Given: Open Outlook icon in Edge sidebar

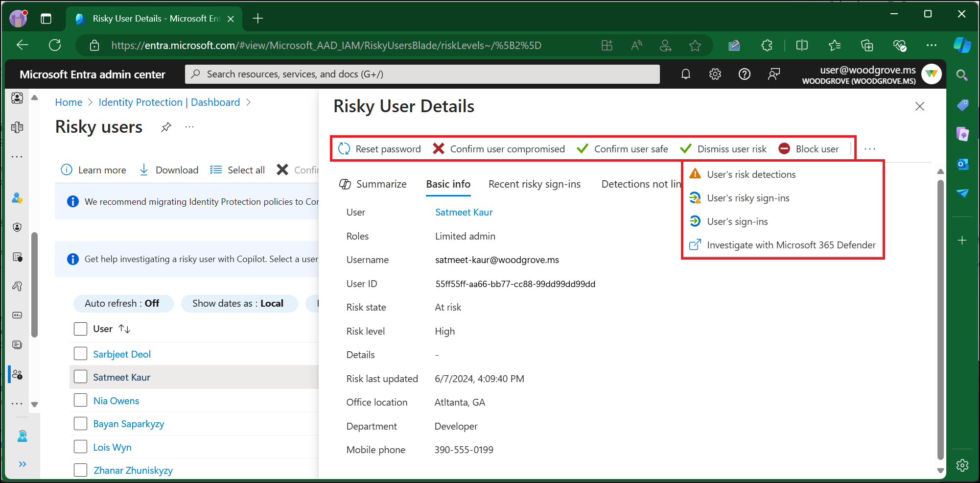Looking at the screenshot, I should pyautogui.click(x=962, y=164).
